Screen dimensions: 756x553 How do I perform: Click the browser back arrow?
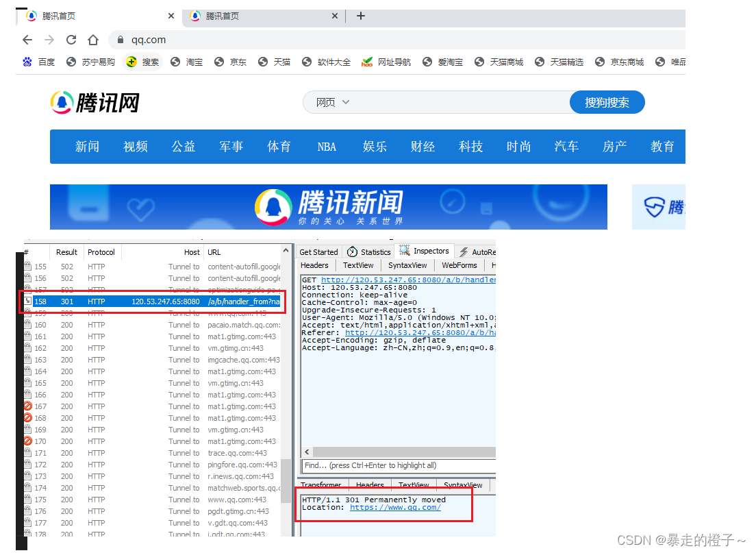[27, 40]
